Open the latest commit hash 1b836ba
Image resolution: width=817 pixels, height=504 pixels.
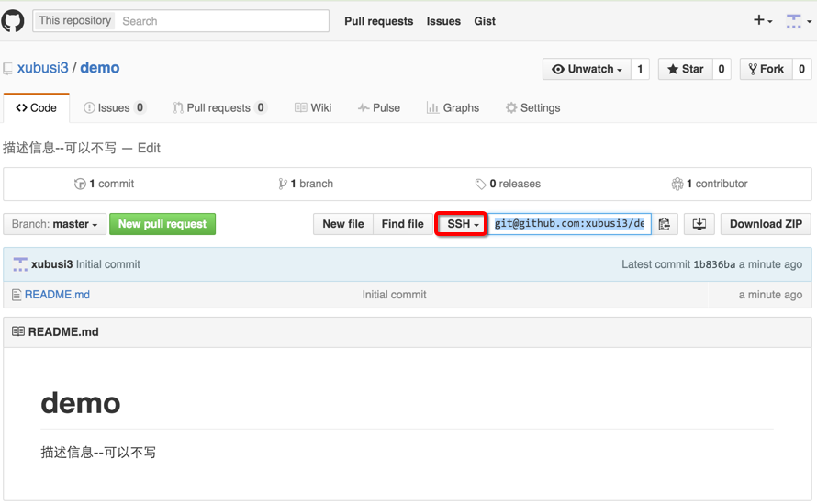714,264
